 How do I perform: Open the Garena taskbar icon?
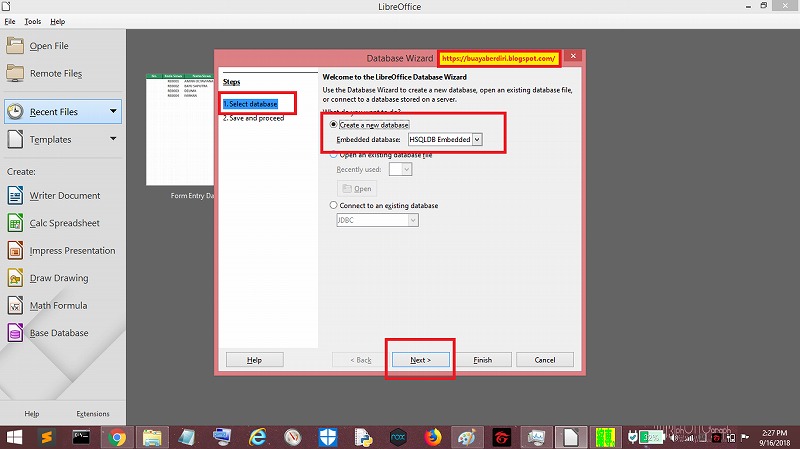[x=501, y=438]
